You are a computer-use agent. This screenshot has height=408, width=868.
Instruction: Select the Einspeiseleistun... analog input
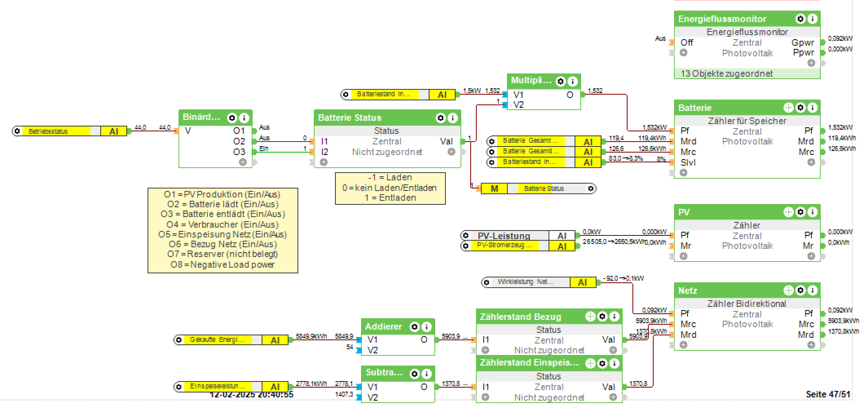(x=231, y=386)
